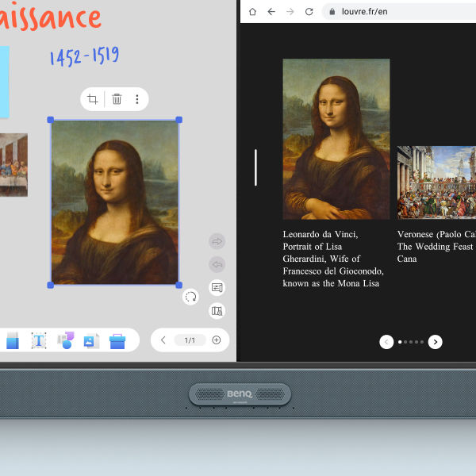Select the Mona Lisa image on whiteboard
Screen dimensions: 476x476
pos(115,202)
